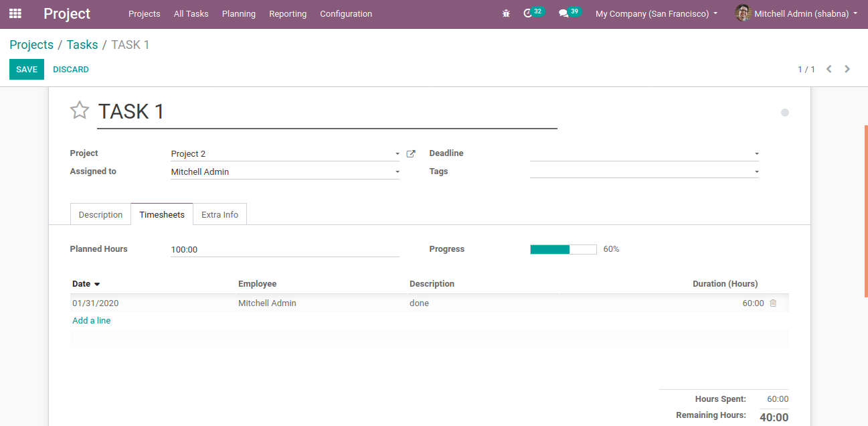Click the Project app title
The image size is (868, 426).
point(67,13)
